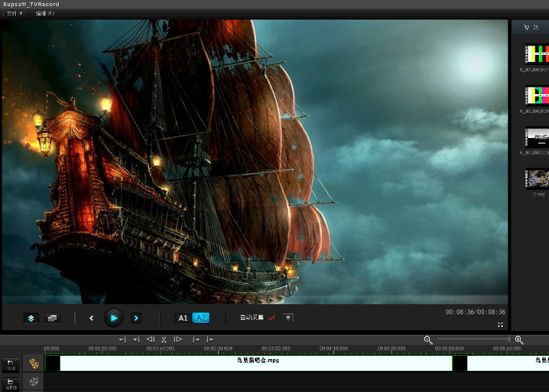Click the set in-point icon

[x=136, y=339]
